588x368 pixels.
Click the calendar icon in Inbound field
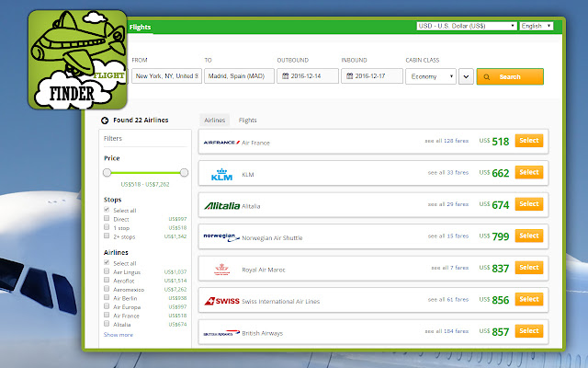pos(350,75)
